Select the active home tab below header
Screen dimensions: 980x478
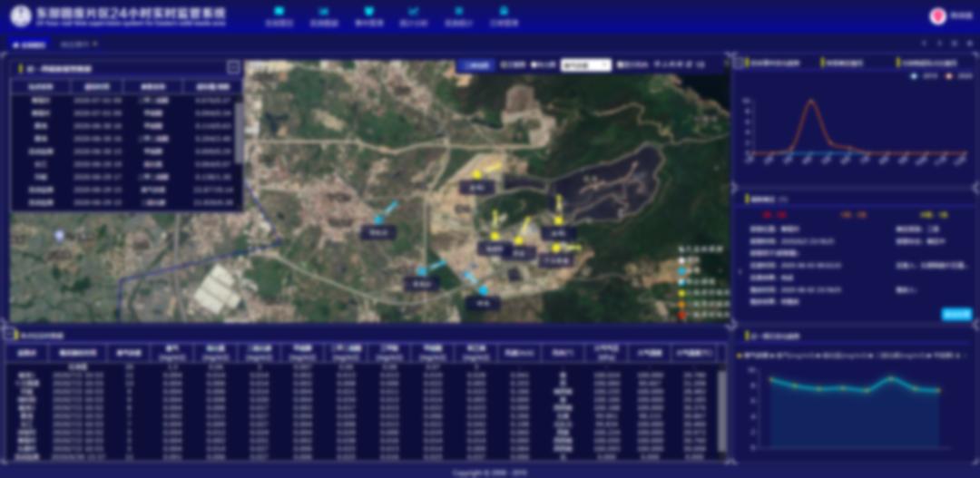coord(29,45)
